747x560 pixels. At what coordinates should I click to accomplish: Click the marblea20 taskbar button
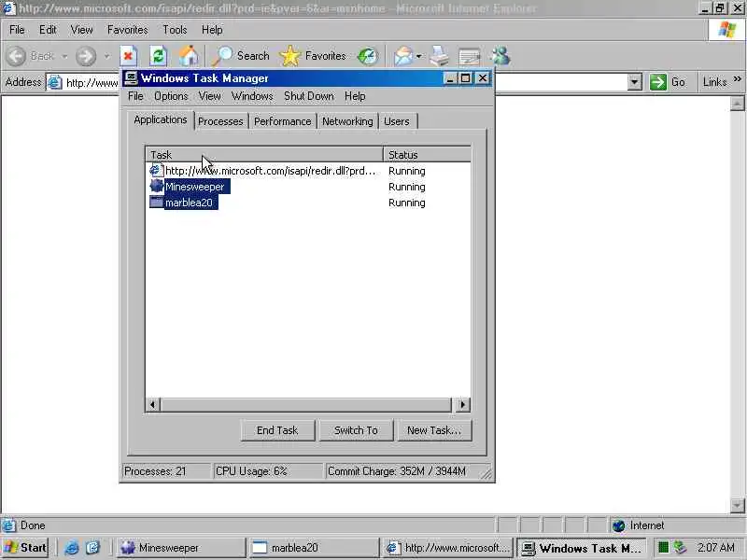coord(313,548)
